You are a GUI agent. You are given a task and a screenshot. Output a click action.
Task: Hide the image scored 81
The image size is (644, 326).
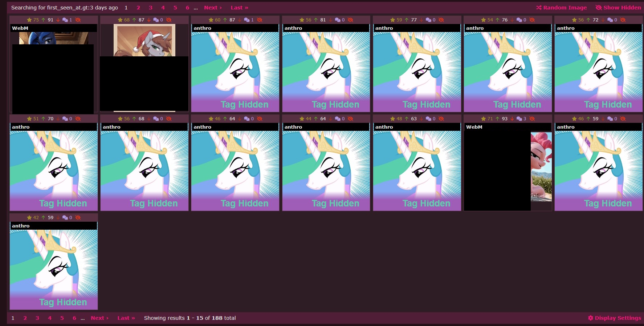click(350, 20)
